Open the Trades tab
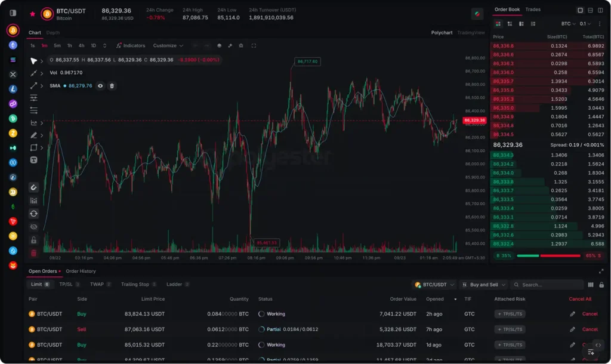611x364 pixels. (533, 10)
